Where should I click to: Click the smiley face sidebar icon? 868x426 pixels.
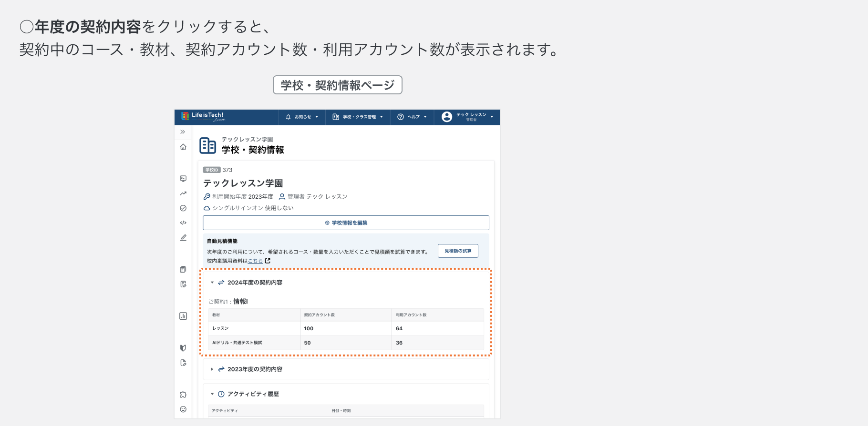click(183, 409)
